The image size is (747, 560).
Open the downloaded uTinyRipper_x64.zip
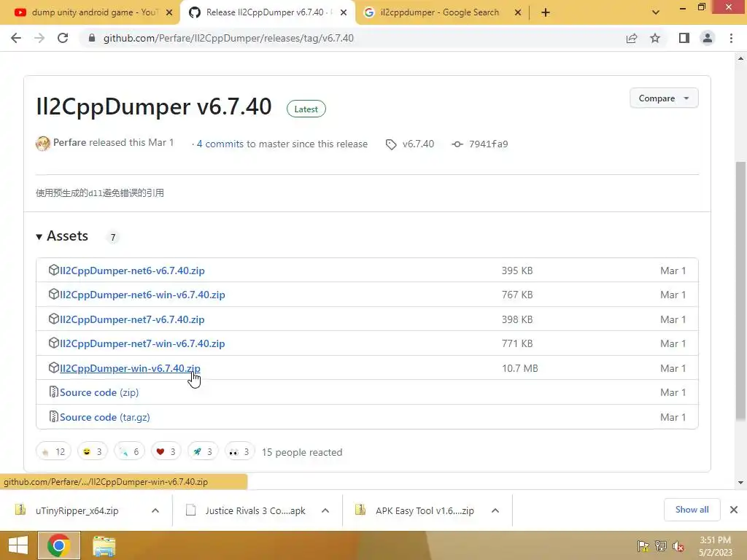click(x=76, y=511)
